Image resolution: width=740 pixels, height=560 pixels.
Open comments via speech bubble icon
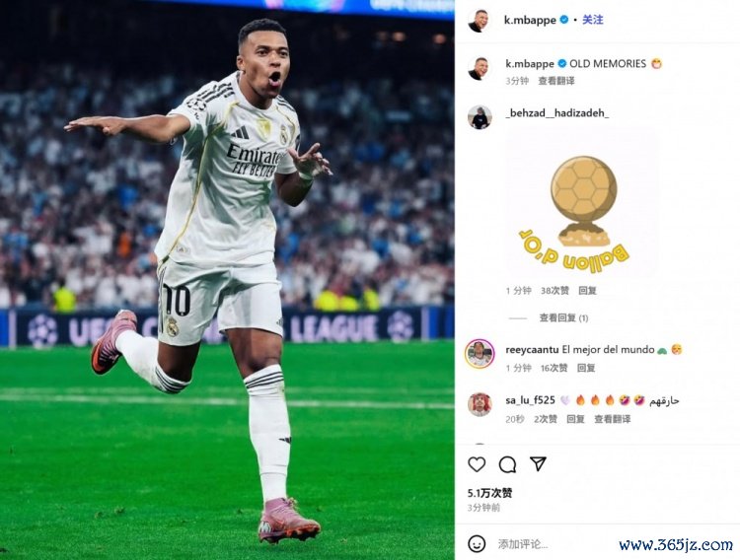coord(507,464)
